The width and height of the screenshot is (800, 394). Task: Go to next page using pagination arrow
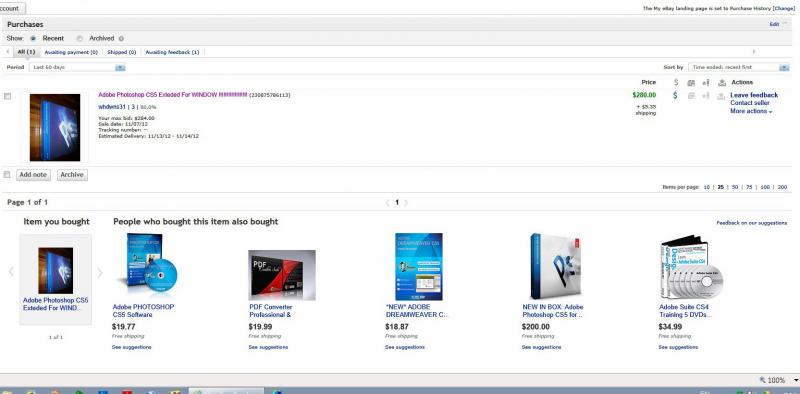[406, 203]
